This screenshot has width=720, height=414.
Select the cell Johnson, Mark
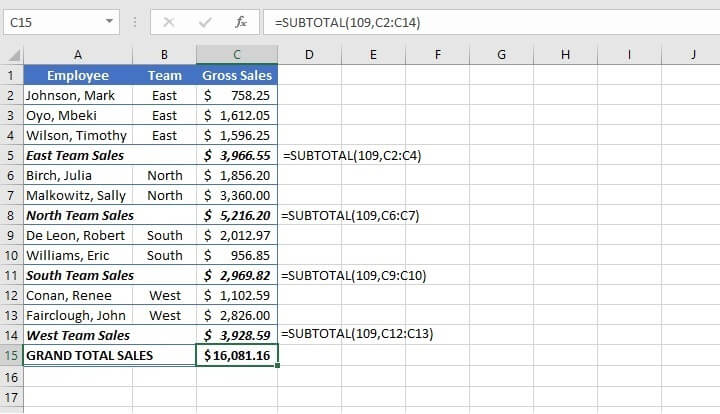click(78, 95)
